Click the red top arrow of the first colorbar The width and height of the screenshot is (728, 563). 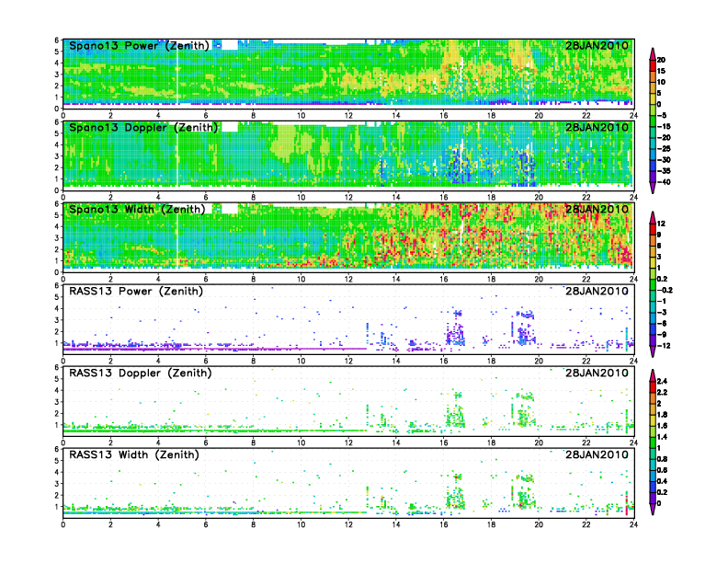click(653, 52)
